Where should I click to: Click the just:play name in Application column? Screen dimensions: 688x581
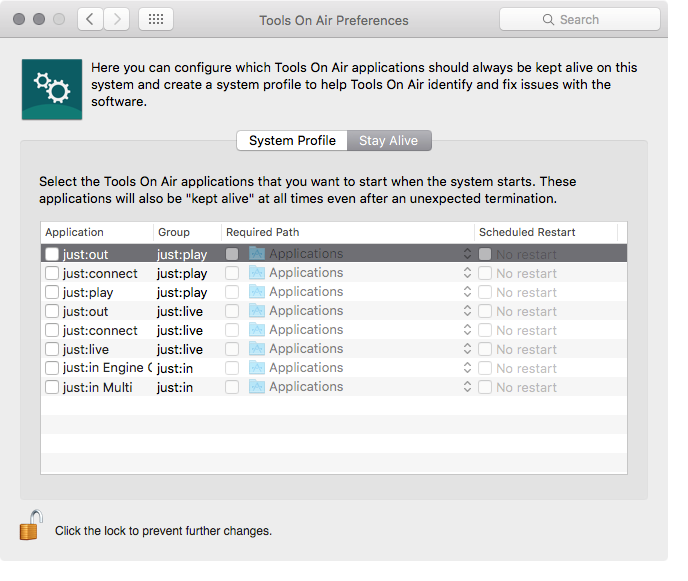pos(88,293)
